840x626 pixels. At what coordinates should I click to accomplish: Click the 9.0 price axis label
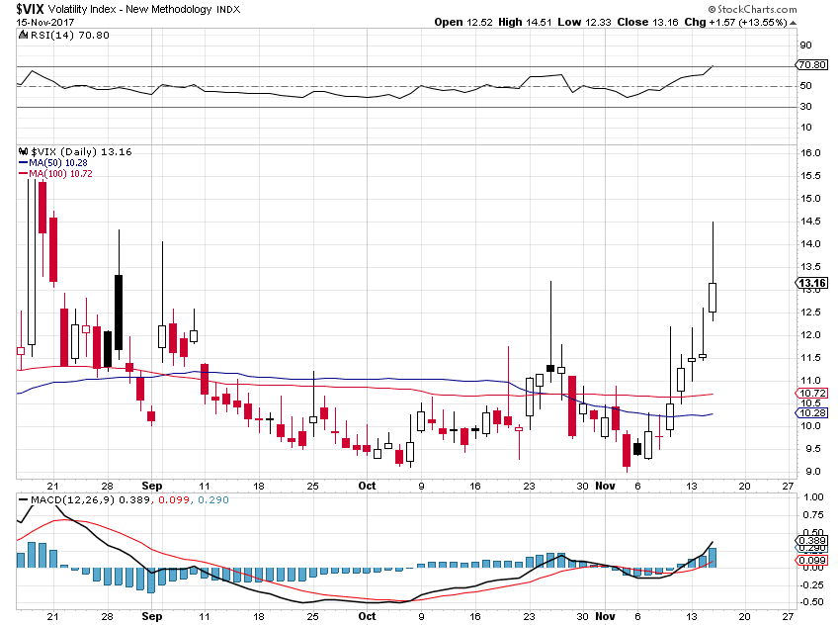pyautogui.click(x=812, y=472)
